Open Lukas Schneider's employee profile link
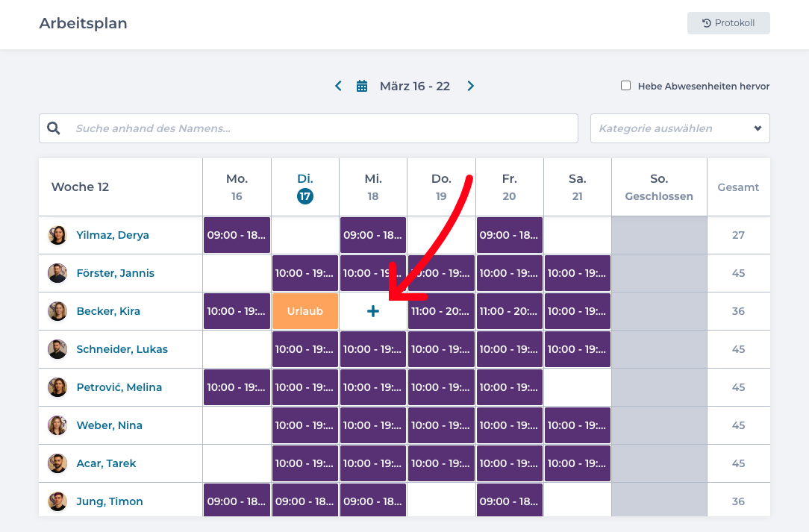809x532 pixels. 122,349
